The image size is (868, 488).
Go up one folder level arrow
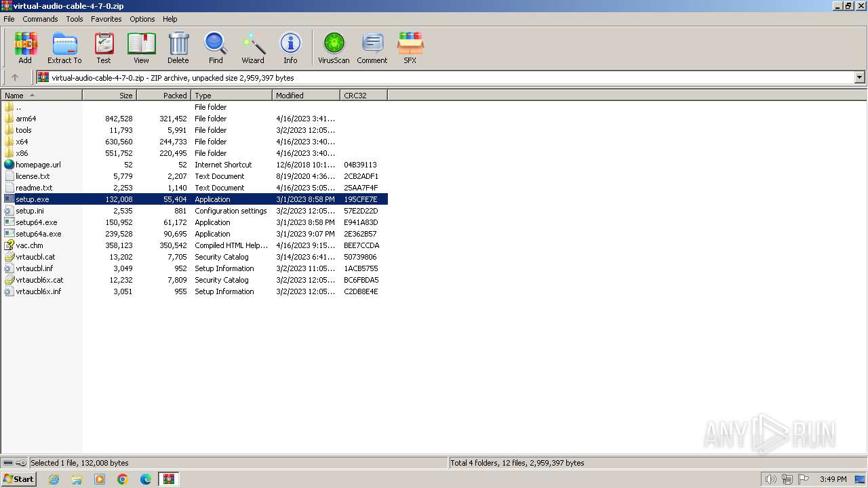coord(15,77)
